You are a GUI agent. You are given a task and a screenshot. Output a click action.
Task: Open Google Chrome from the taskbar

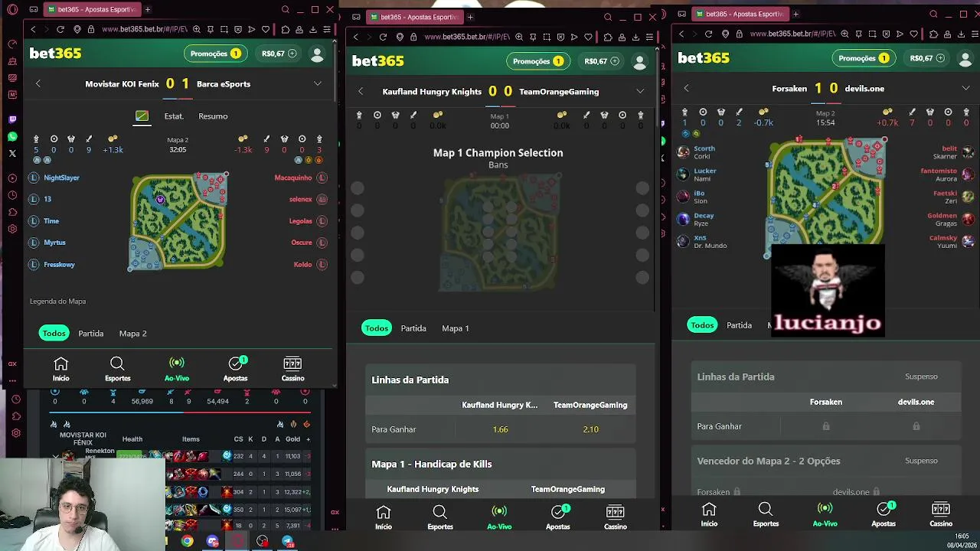point(188,541)
